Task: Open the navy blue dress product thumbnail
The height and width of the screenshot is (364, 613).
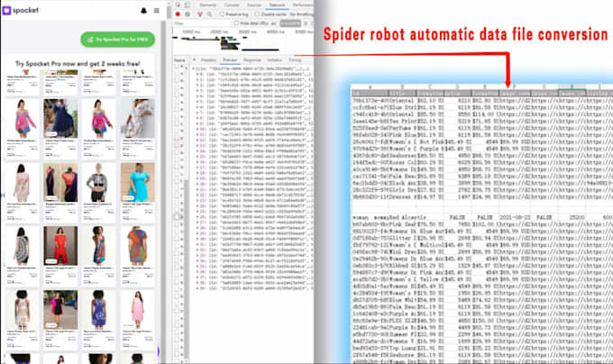Action: click(60, 118)
